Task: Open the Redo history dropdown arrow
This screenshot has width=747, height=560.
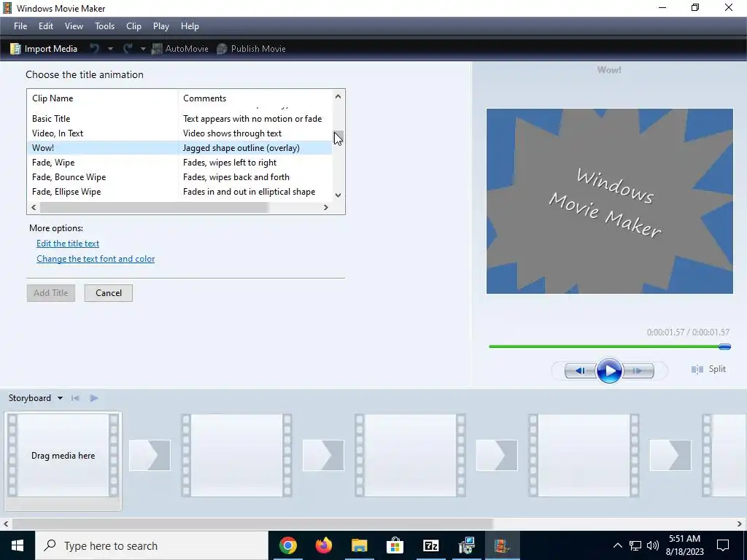Action: pyautogui.click(x=143, y=49)
